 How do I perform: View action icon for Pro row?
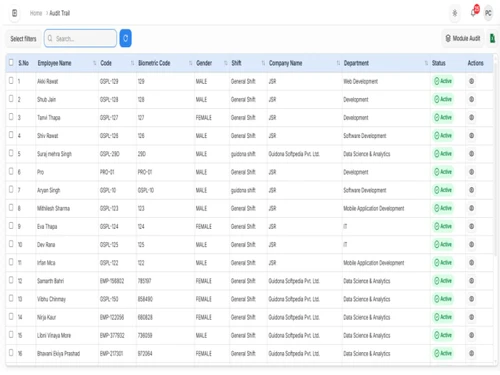[471, 172]
